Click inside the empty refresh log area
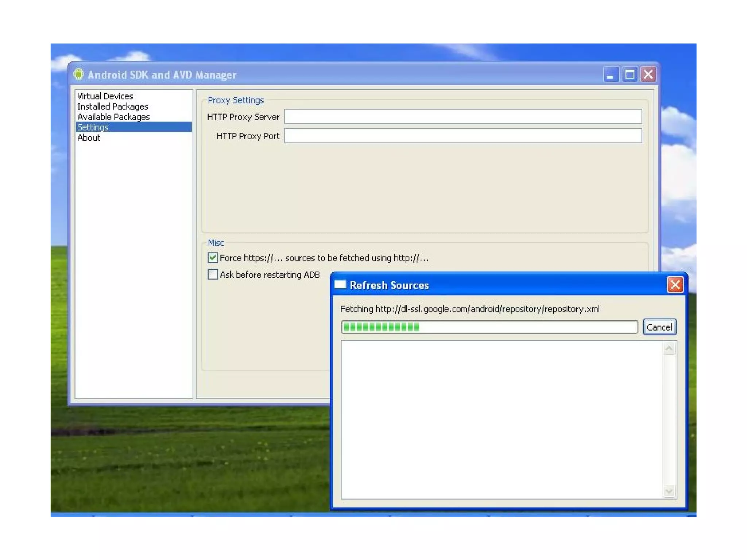This screenshot has width=747, height=560. (x=502, y=419)
